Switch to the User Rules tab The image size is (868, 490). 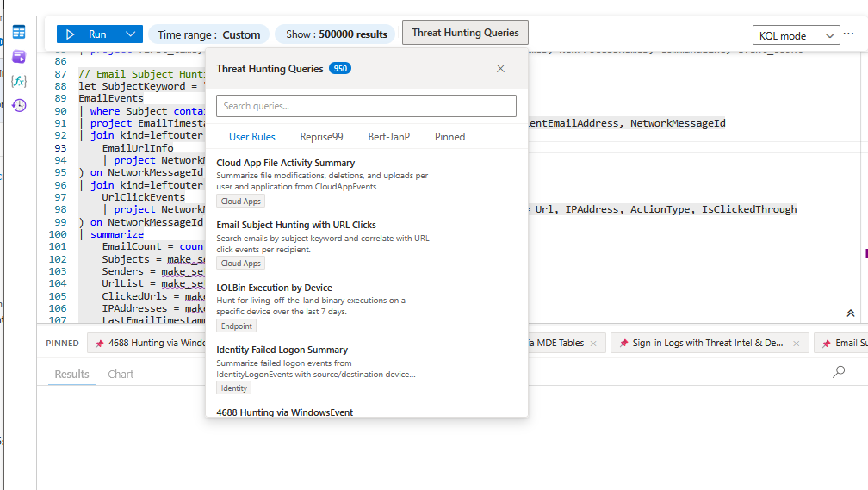tap(251, 137)
